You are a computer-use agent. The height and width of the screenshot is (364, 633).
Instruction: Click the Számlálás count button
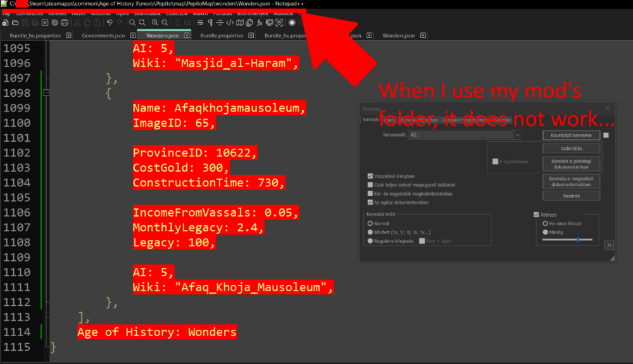click(x=571, y=149)
